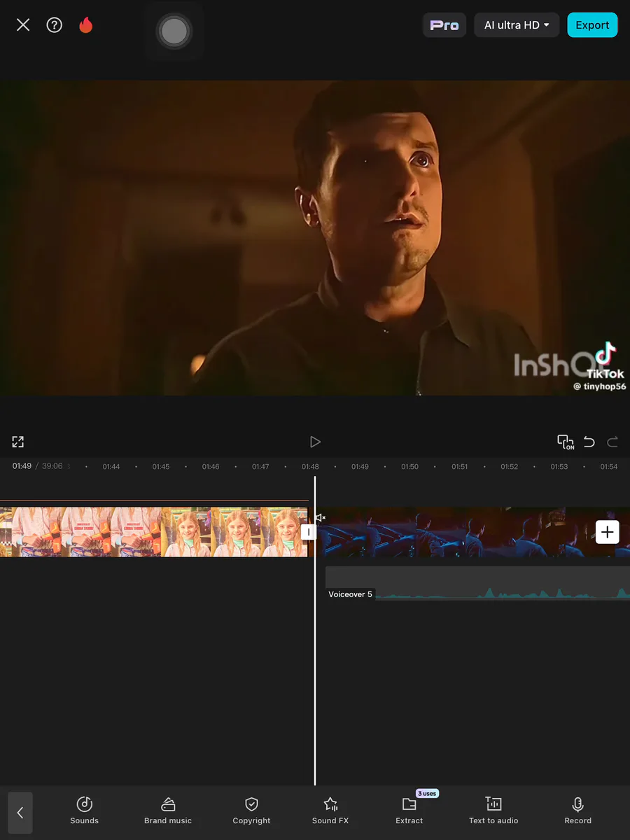Viewport: 630px width, 840px height.
Task: Tap the gray circular floating button
Action: click(x=174, y=31)
